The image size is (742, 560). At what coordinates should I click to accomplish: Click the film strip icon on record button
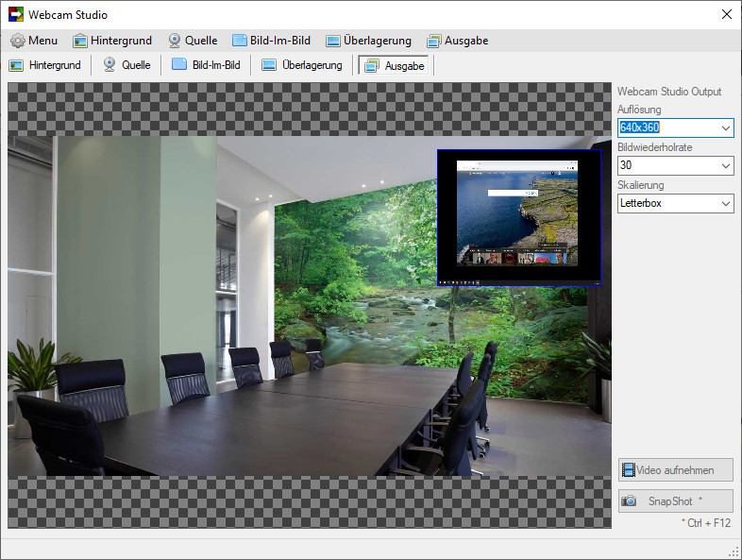(629, 470)
